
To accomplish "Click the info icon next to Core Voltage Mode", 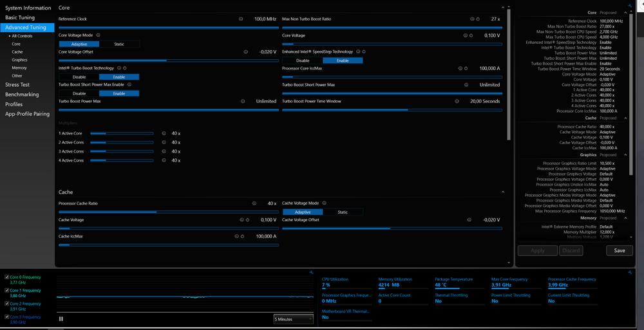I will point(98,35).
